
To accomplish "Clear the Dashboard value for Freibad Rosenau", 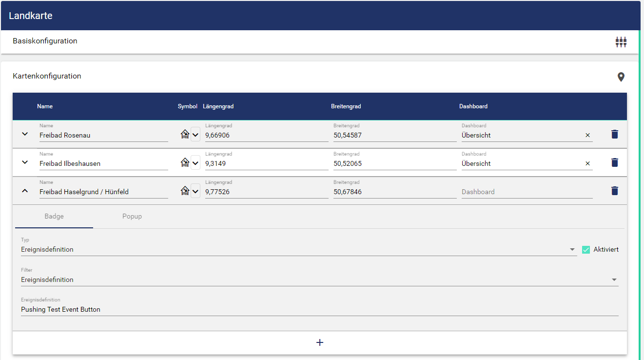I will tap(587, 135).
